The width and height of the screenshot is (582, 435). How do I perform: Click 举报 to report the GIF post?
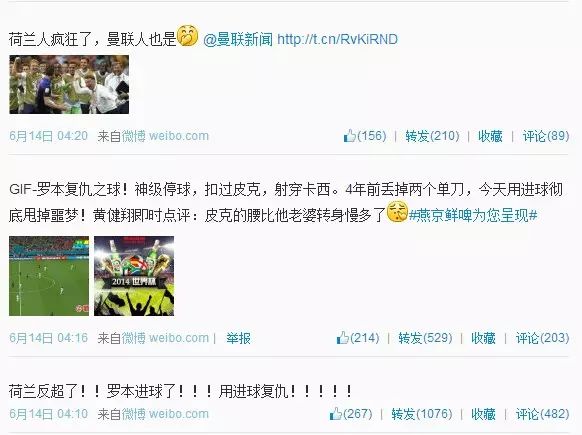pyautogui.click(x=238, y=338)
